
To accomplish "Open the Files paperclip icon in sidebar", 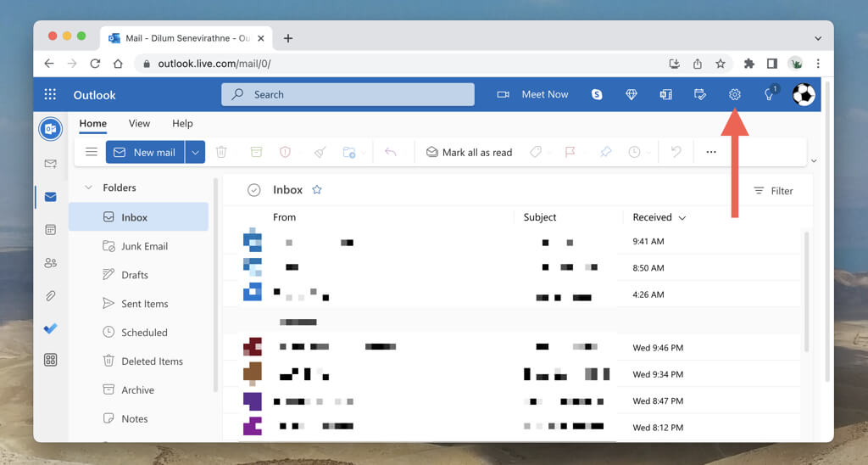I will click(x=50, y=296).
